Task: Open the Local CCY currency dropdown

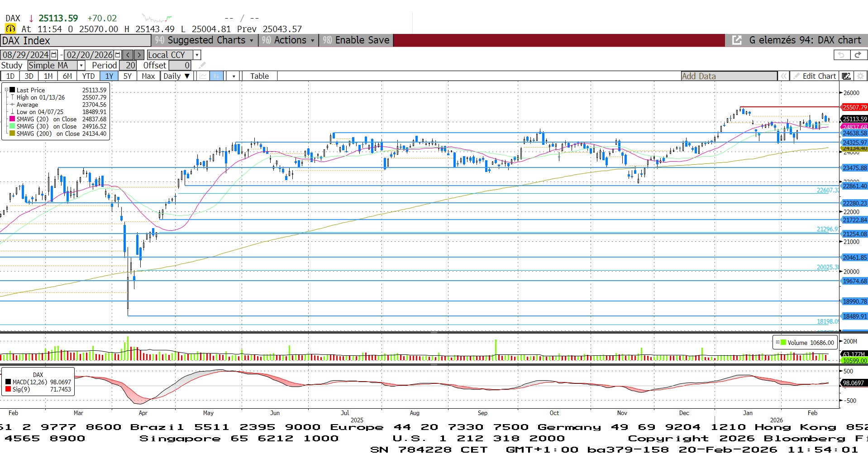Action: click(x=197, y=55)
